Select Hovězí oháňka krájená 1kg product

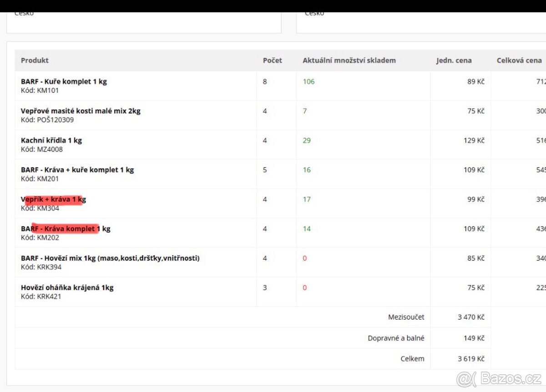coord(67,287)
